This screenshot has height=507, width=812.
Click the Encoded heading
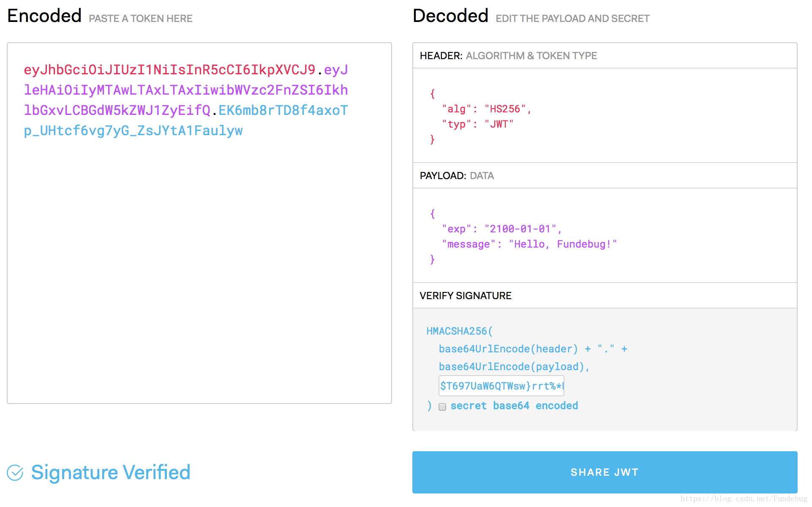pyautogui.click(x=44, y=16)
